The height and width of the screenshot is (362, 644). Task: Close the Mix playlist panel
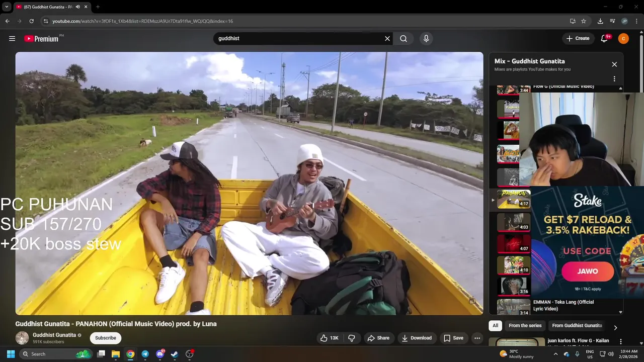click(614, 64)
